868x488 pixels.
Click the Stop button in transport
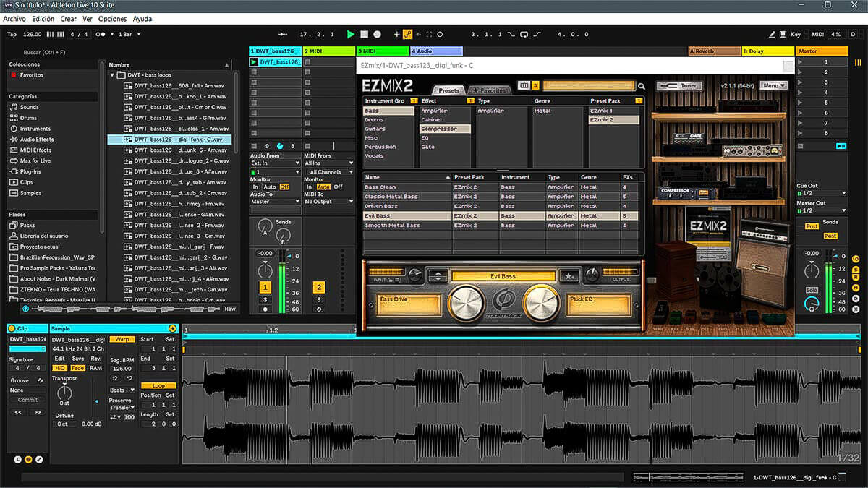point(365,34)
